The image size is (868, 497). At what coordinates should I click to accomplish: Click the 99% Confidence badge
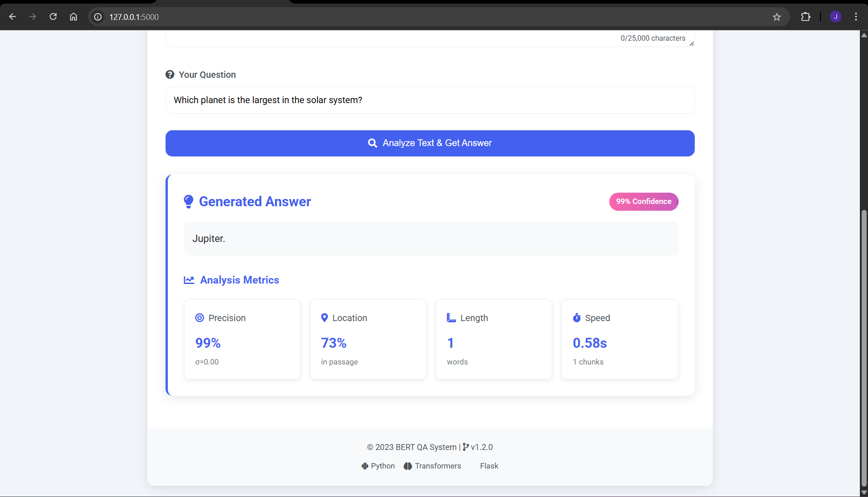[x=643, y=202]
